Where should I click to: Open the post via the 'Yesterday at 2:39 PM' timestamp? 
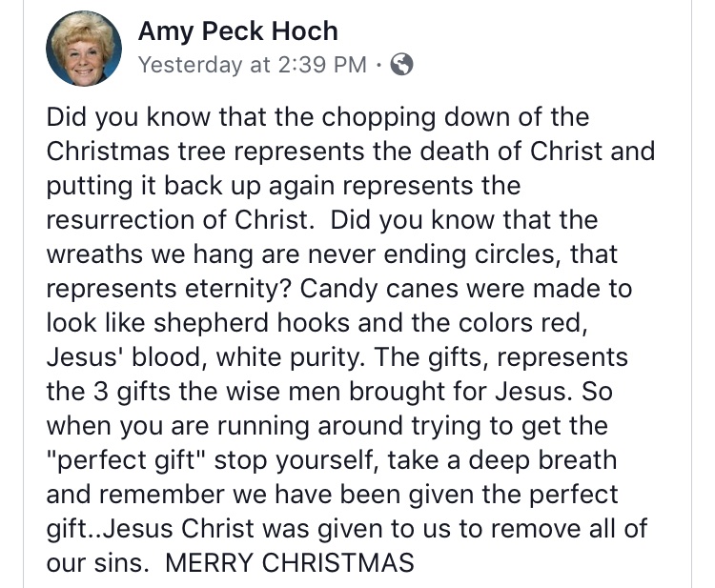(x=253, y=64)
